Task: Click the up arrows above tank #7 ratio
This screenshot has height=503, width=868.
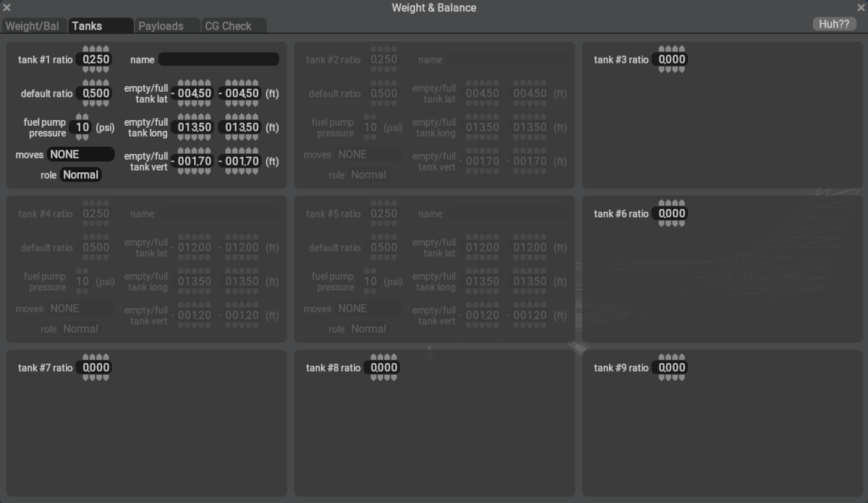Action: (x=95, y=358)
